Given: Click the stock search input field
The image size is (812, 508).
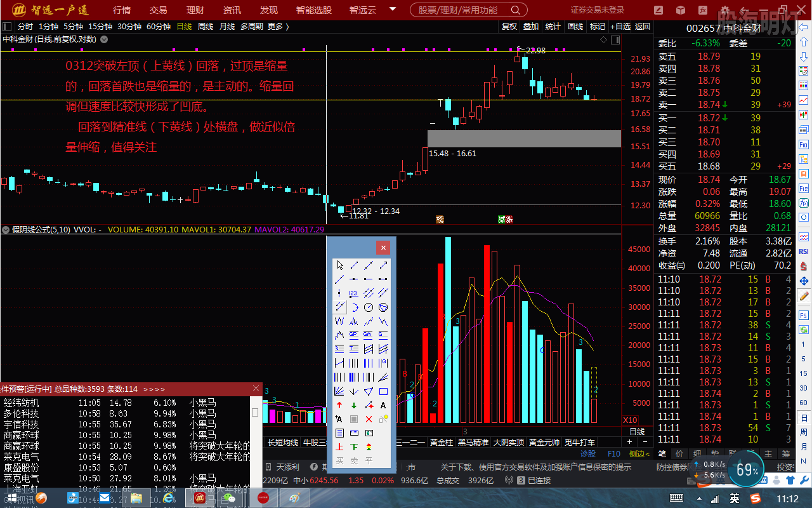Looking at the screenshot, I should (x=468, y=10).
